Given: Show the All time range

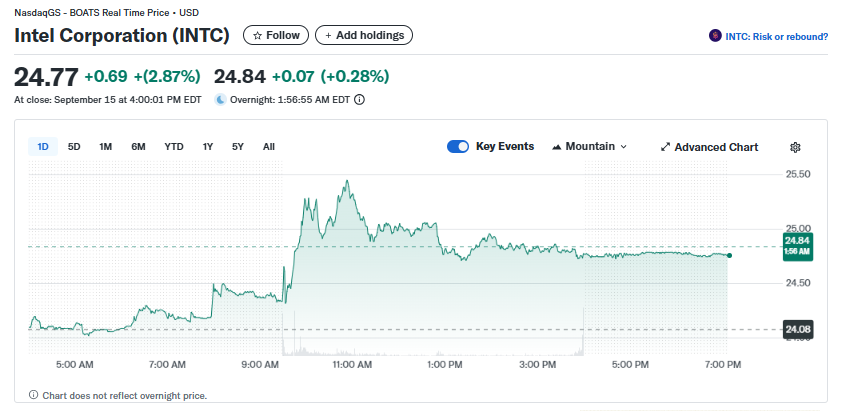Looking at the screenshot, I should click(269, 147).
